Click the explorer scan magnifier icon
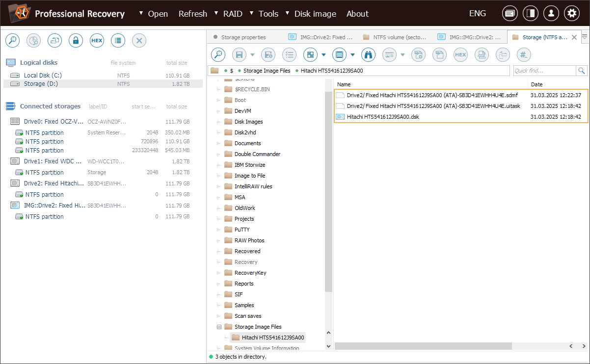 [218, 55]
